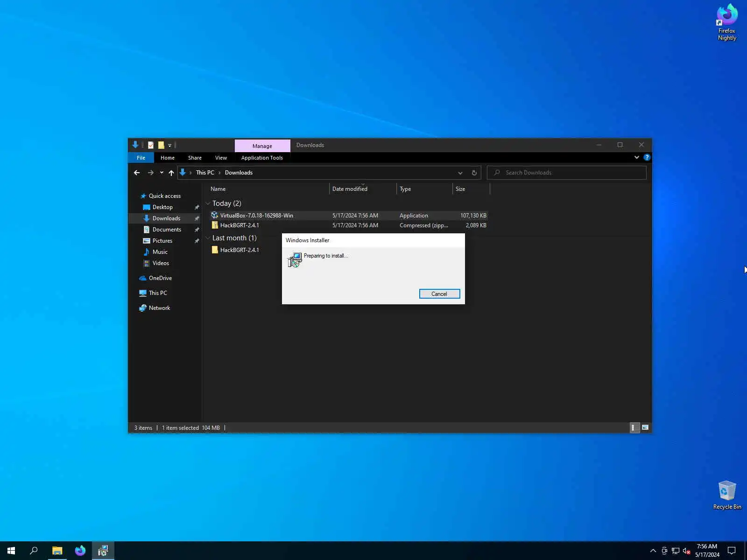Image resolution: width=747 pixels, height=560 pixels.
Task: Click the 107,130 KB size cell
Action: tap(473, 216)
